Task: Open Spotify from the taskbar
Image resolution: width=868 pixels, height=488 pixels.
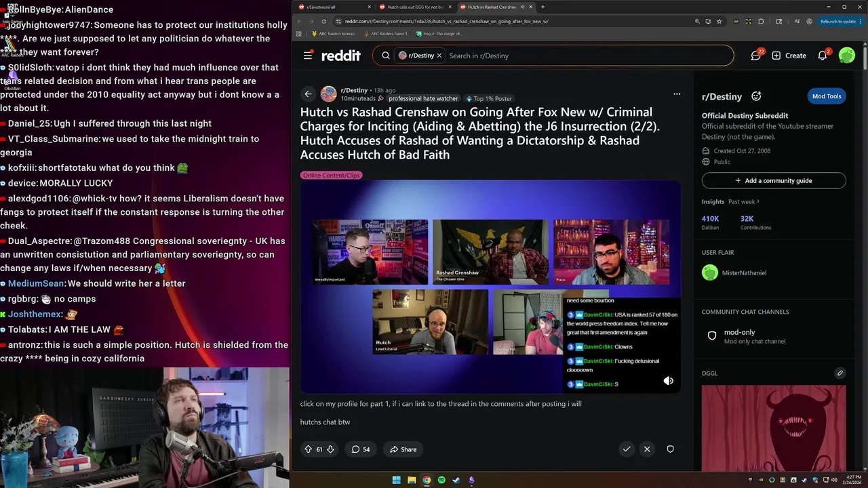Action: pyautogui.click(x=441, y=481)
